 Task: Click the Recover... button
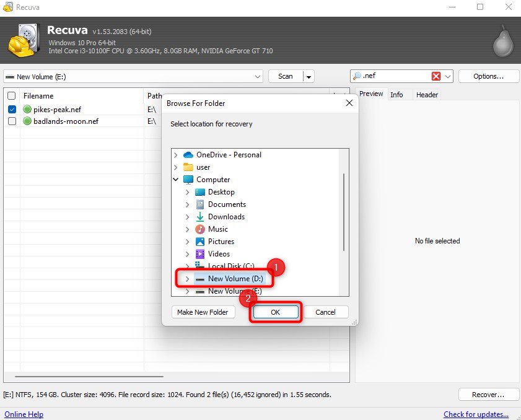tap(488, 395)
